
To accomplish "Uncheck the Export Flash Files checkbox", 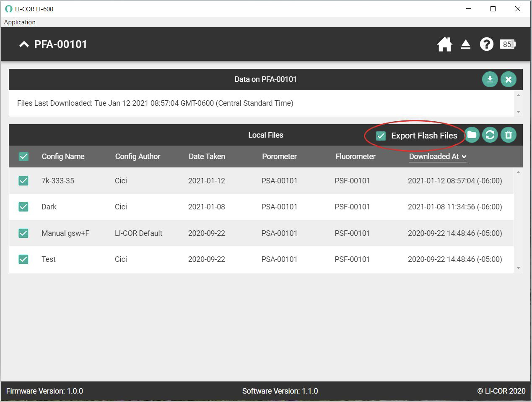I will coord(381,136).
